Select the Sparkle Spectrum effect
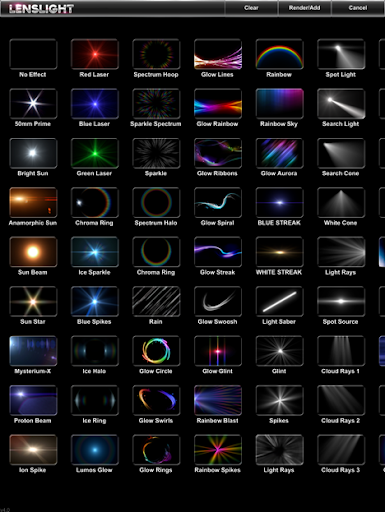The image size is (385, 512). [x=156, y=104]
